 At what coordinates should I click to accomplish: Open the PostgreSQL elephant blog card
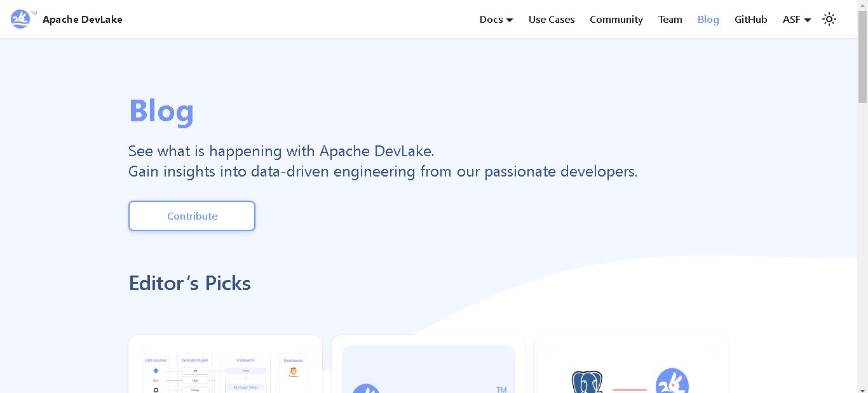(632, 364)
